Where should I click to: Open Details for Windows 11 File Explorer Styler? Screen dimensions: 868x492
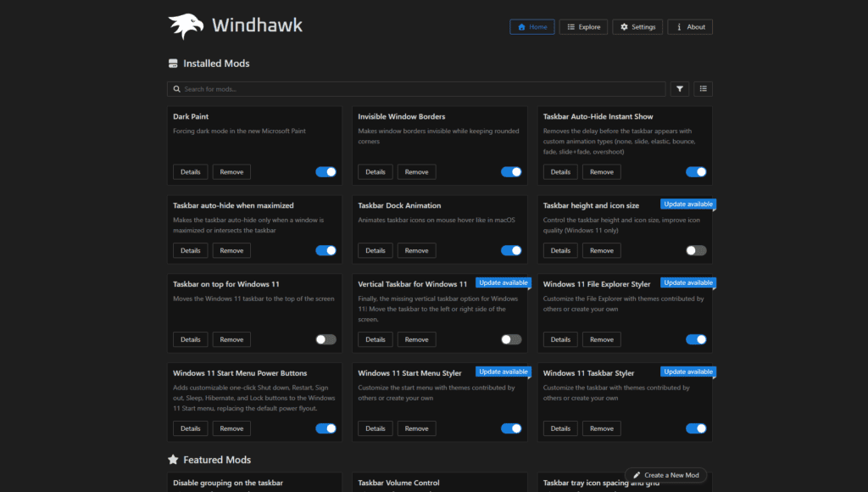coord(560,339)
